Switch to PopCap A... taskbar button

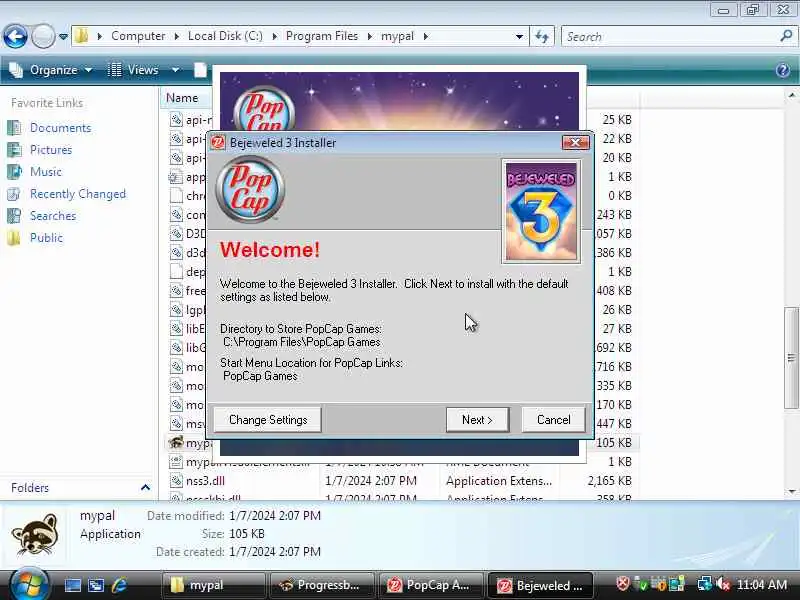431,585
